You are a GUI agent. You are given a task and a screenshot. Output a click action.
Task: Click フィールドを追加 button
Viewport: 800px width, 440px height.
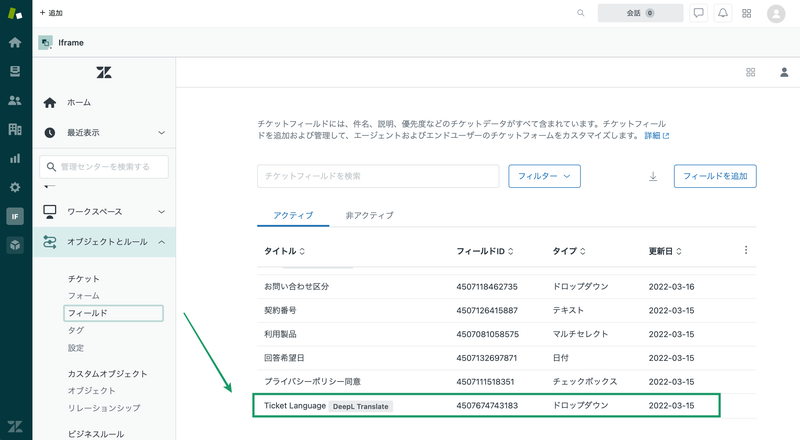715,176
